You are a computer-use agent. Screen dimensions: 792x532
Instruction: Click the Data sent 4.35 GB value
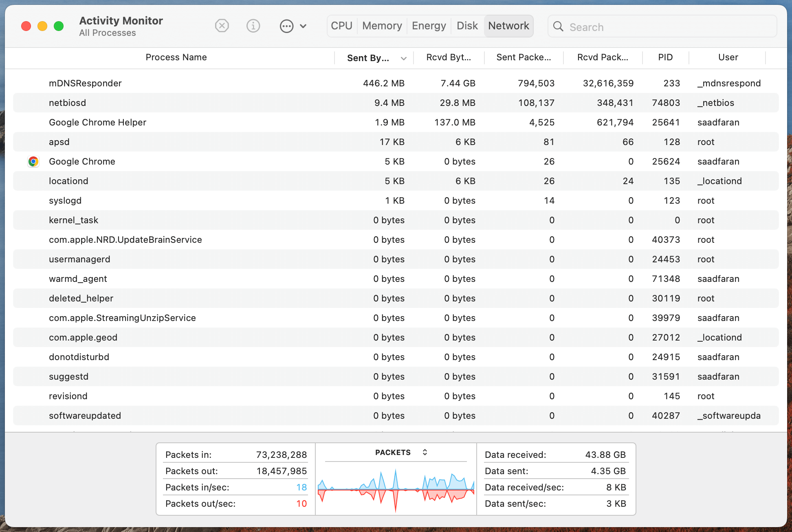pos(608,471)
